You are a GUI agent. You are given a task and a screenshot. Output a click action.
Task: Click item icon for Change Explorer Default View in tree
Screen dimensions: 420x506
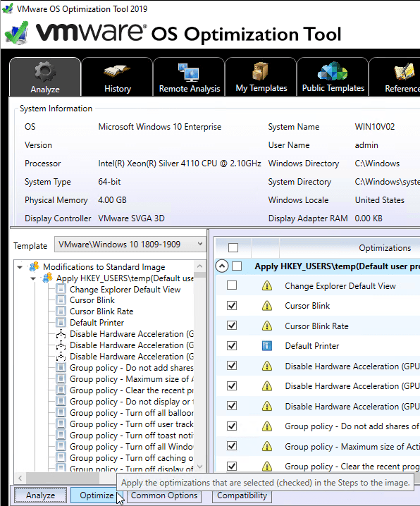(61, 289)
